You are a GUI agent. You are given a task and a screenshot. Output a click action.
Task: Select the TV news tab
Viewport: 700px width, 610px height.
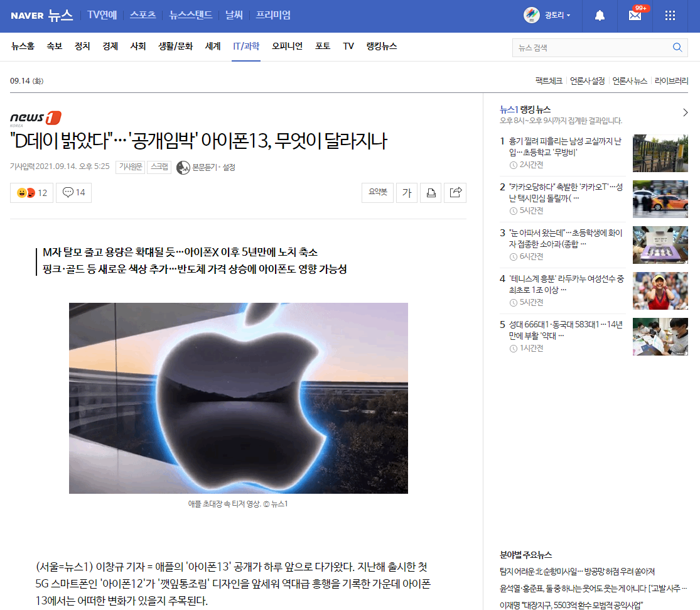348,46
